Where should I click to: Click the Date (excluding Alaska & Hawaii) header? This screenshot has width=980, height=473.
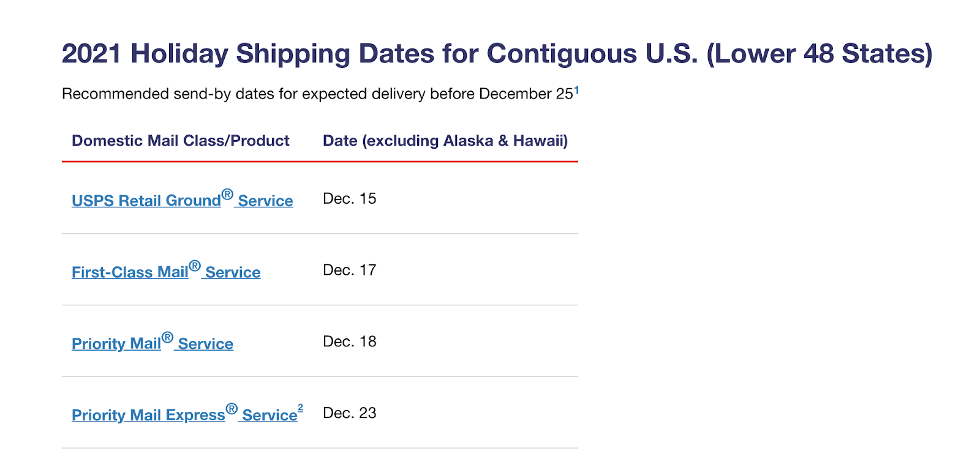point(445,141)
